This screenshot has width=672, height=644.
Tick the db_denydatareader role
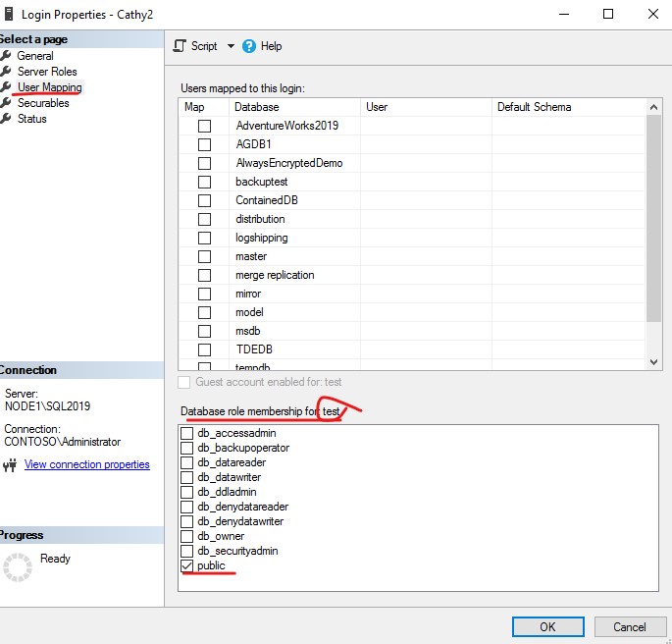186,507
